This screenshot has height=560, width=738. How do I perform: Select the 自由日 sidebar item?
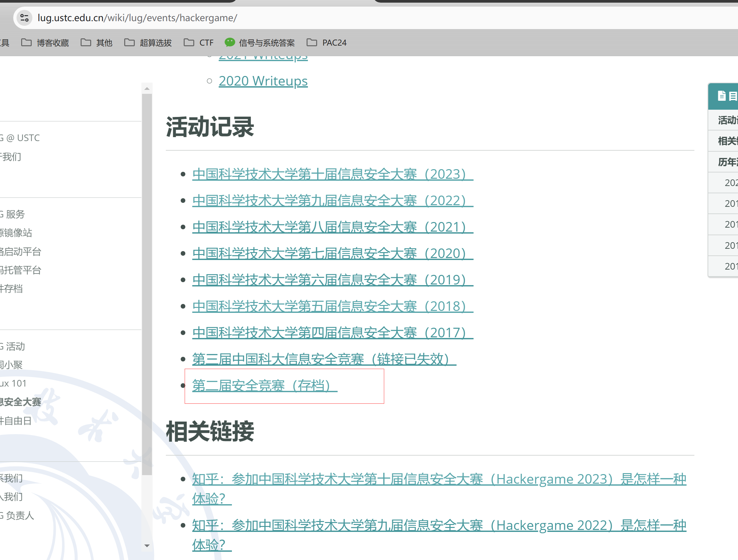click(16, 421)
